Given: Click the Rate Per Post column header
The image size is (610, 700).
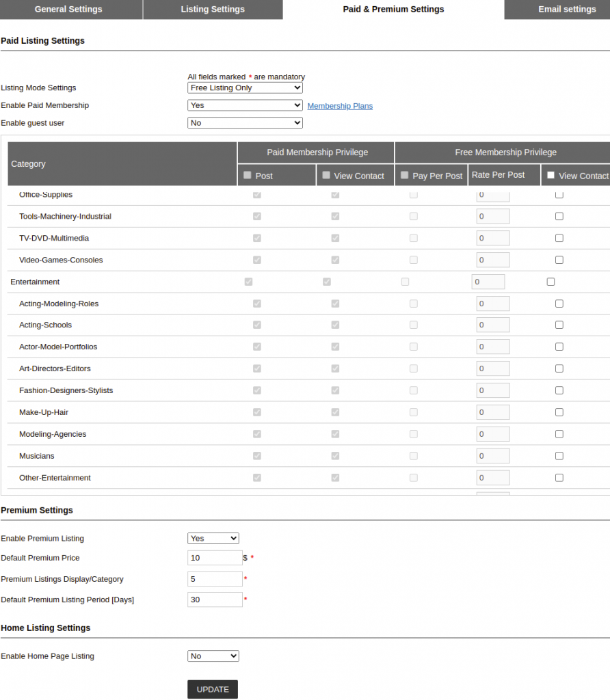Looking at the screenshot, I should tap(504, 175).
